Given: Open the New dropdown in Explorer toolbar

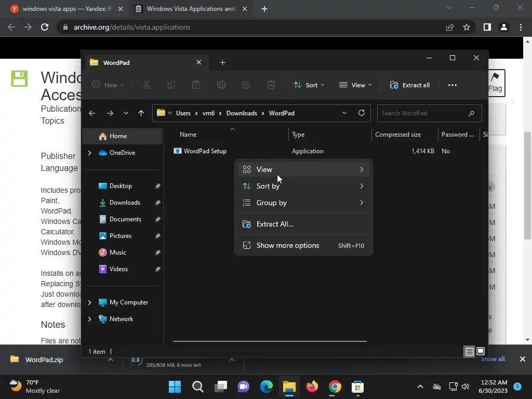Looking at the screenshot, I should point(108,85).
